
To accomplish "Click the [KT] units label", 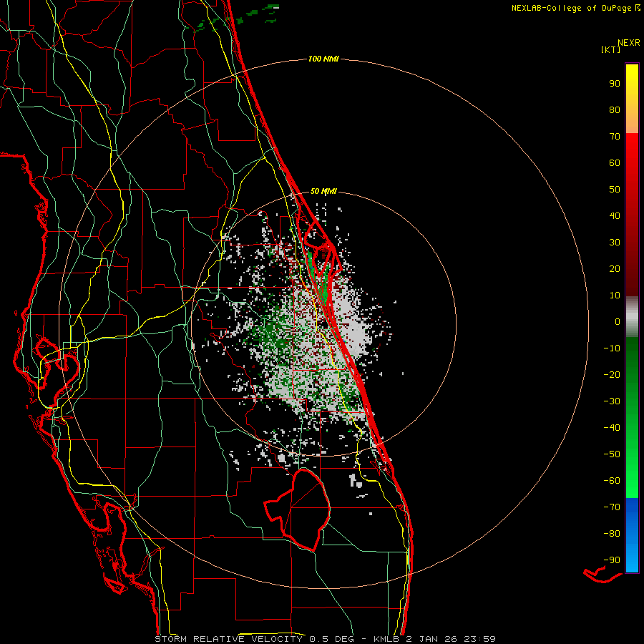I will (x=611, y=49).
